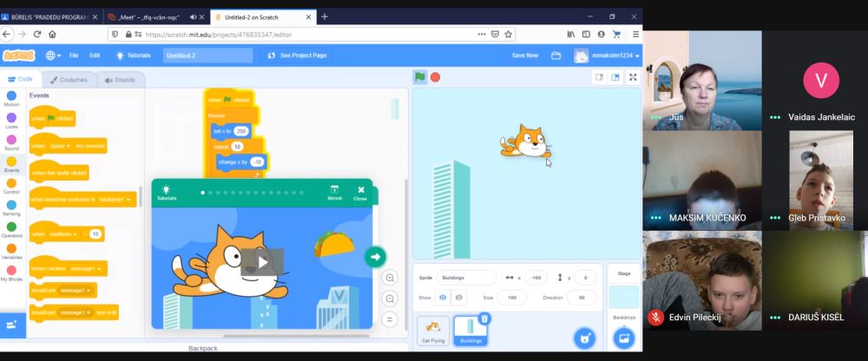Open the loudness dropdown in the when block

click(x=63, y=234)
